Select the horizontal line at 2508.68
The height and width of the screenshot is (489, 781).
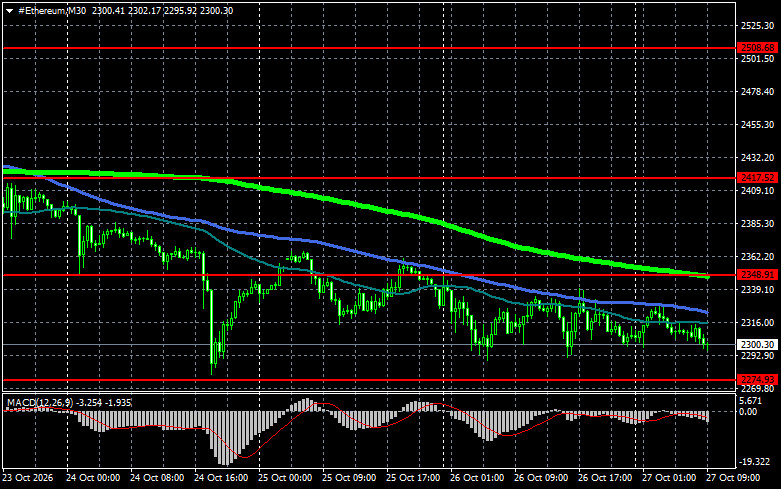[x=369, y=48]
